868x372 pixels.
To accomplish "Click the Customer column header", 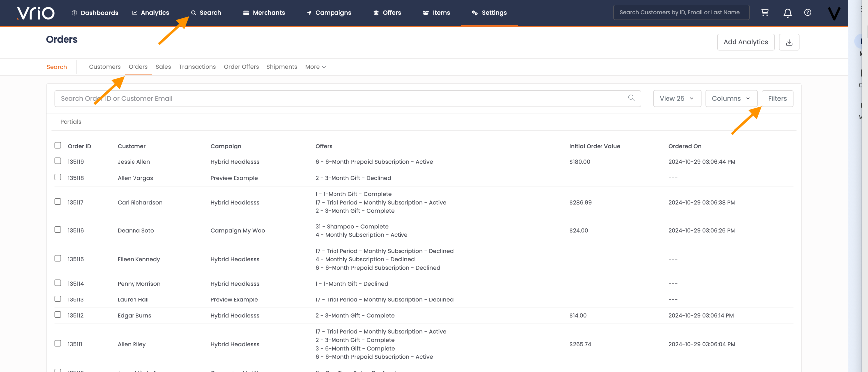I will (132, 146).
